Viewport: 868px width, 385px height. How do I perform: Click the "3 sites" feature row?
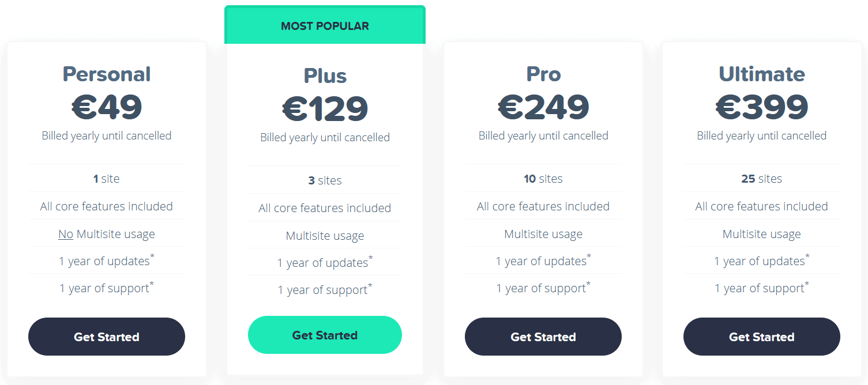[x=325, y=180]
